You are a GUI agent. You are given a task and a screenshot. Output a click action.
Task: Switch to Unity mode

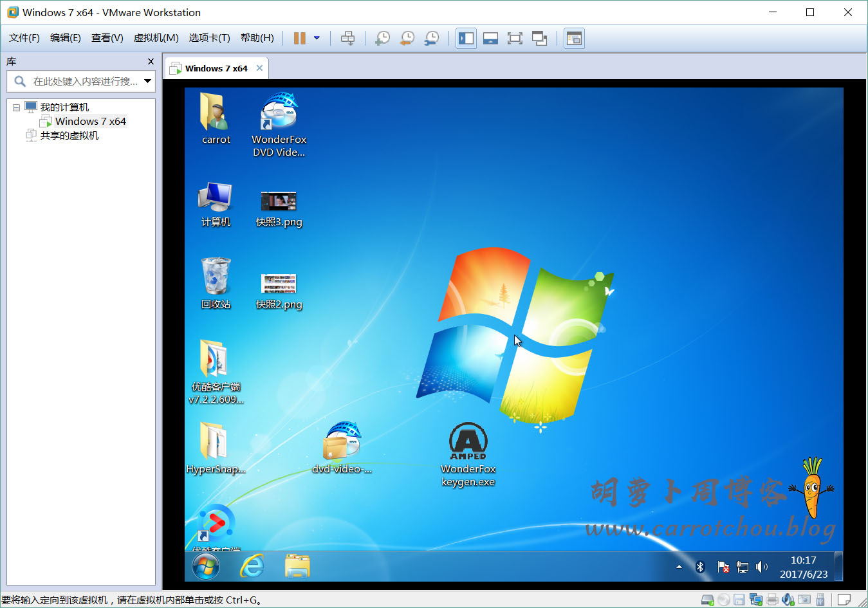(539, 39)
